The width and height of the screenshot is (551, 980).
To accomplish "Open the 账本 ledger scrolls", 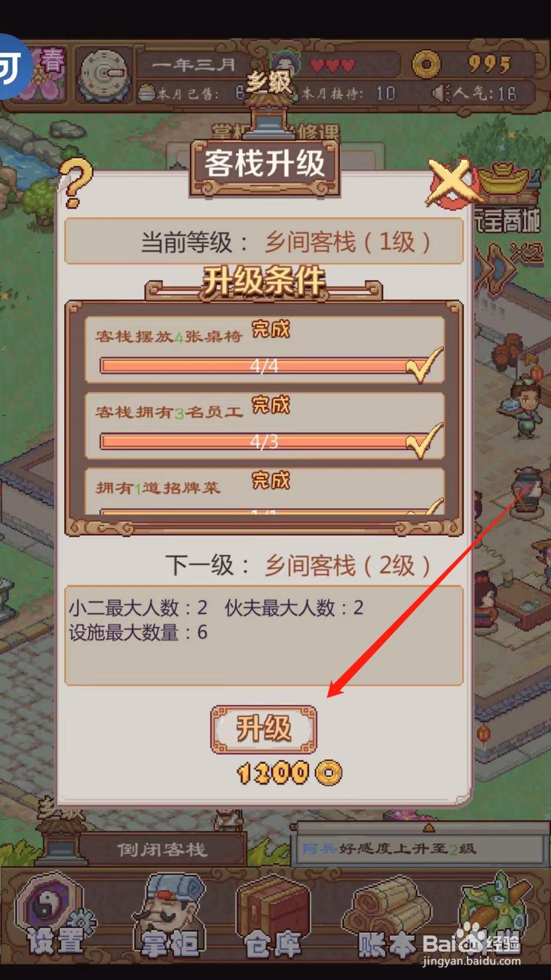I will [x=387, y=919].
